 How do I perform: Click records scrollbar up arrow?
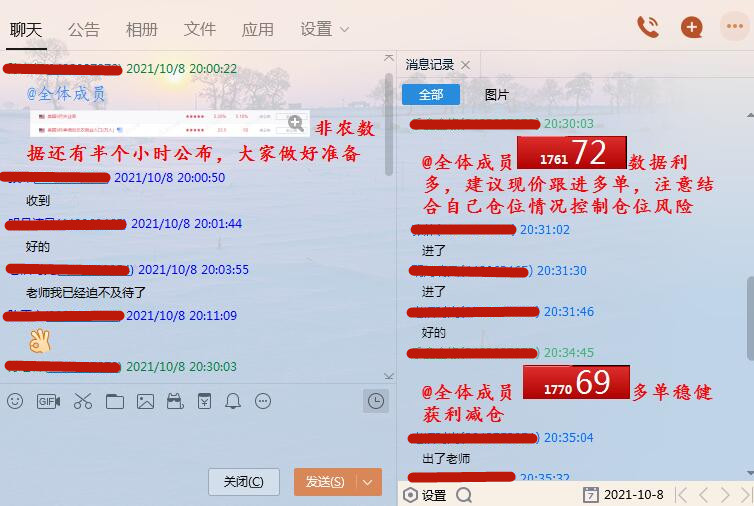[x=750, y=115]
